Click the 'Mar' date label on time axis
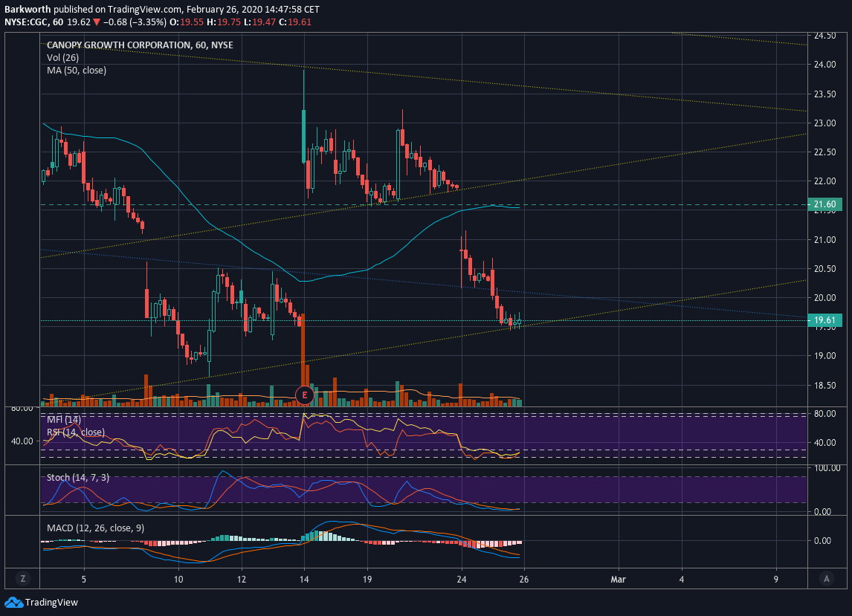This screenshot has height=616, width=852. [x=618, y=579]
